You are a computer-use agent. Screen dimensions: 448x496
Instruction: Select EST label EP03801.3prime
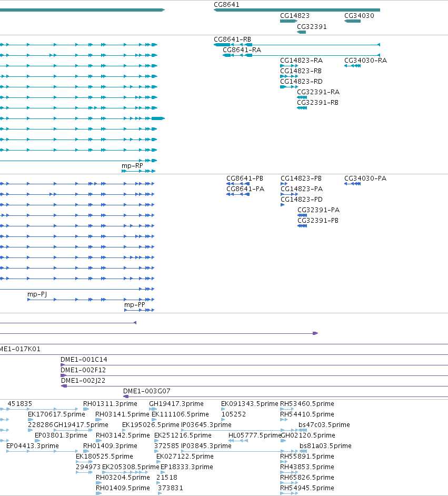pos(61,435)
